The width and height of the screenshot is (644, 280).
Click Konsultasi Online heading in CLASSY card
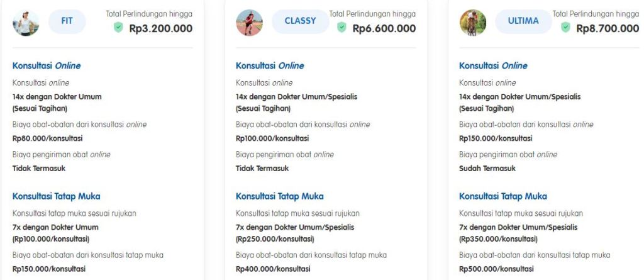tap(270, 65)
